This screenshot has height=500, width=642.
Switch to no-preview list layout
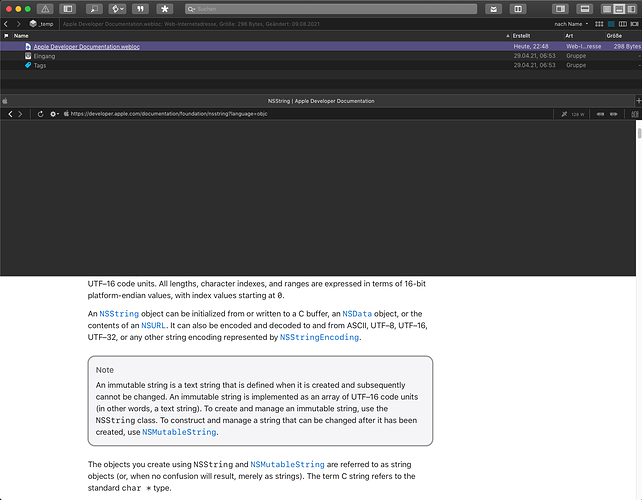tap(607, 9)
